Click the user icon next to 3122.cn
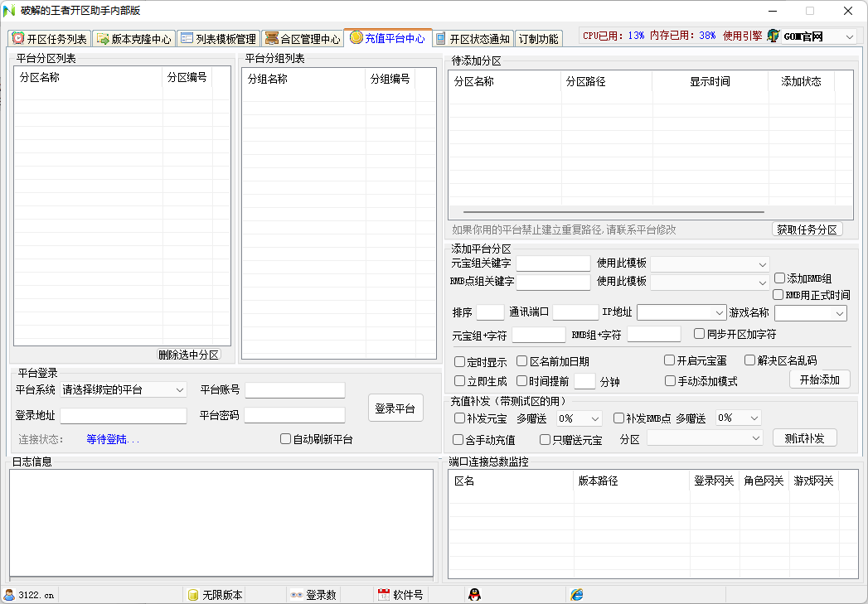This screenshot has height=604, width=868. click(x=9, y=595)
